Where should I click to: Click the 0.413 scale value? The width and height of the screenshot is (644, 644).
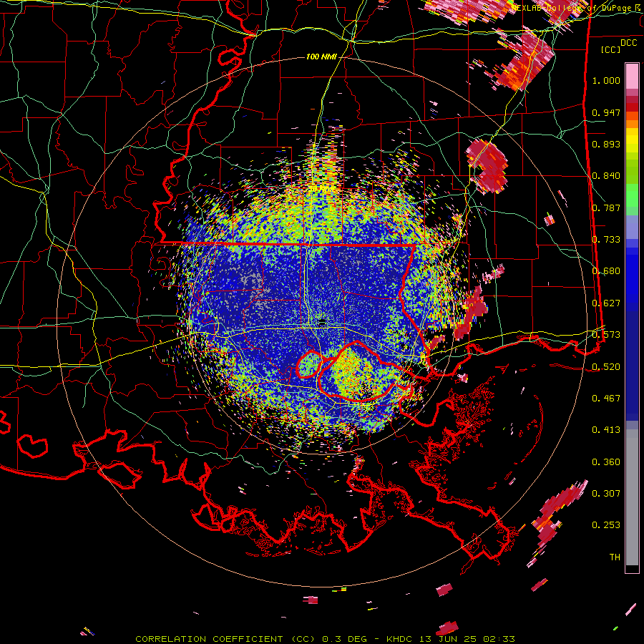pyautogui.click(x=606, y=430)
